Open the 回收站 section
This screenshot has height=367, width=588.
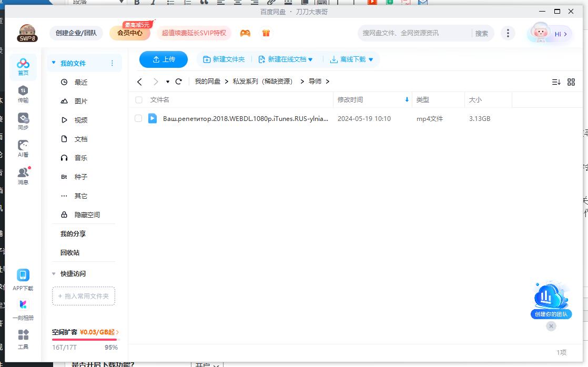[x=70, y=252]
